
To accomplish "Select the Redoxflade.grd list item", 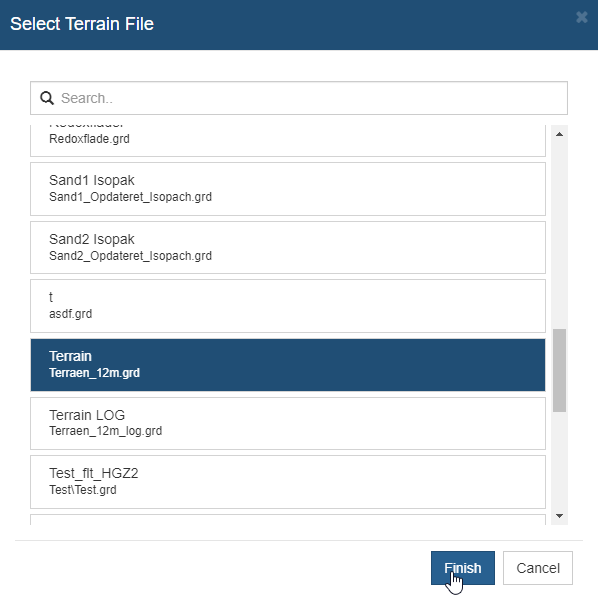I will [x=288, y=140].
